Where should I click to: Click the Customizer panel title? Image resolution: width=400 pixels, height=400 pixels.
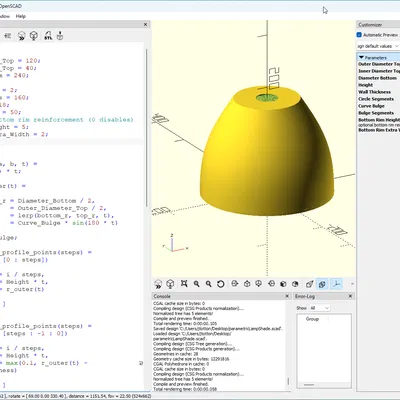click(370, 25)
